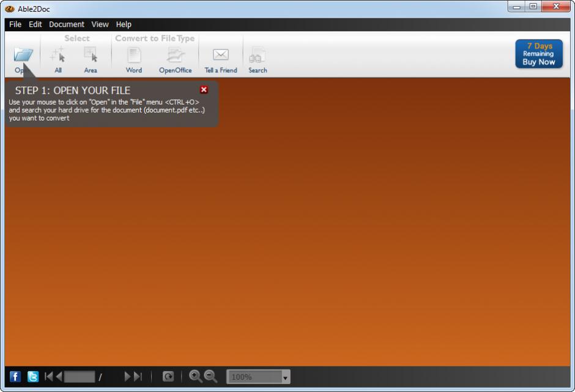Go to next page arrow
The image size is (575, 392).
[127, 377]
